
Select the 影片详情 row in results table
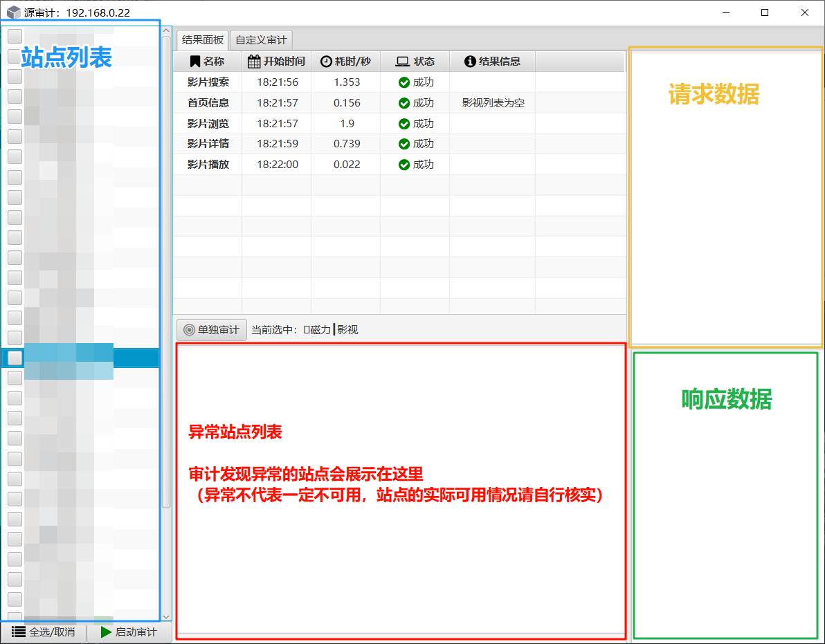[311, 144]
